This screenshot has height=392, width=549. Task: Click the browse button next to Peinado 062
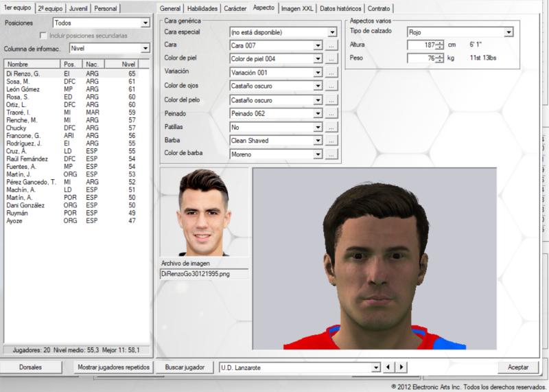click(x=331, y=113)
